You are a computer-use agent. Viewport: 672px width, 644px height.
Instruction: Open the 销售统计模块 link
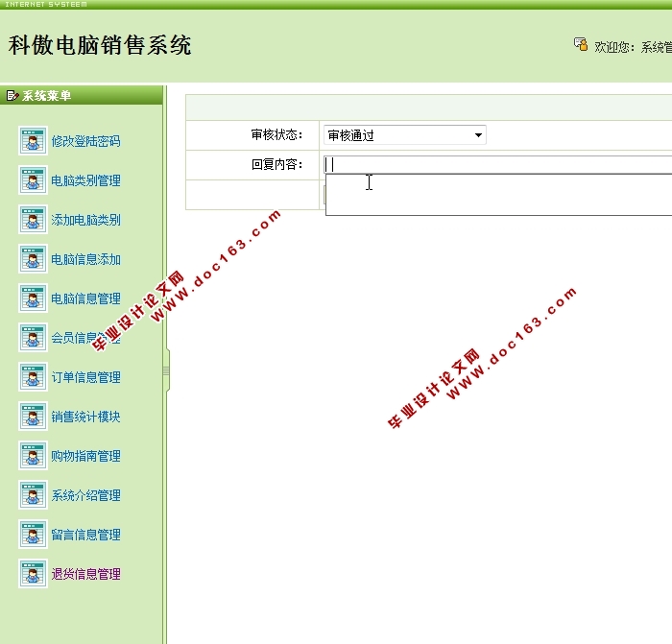point(85,417)
